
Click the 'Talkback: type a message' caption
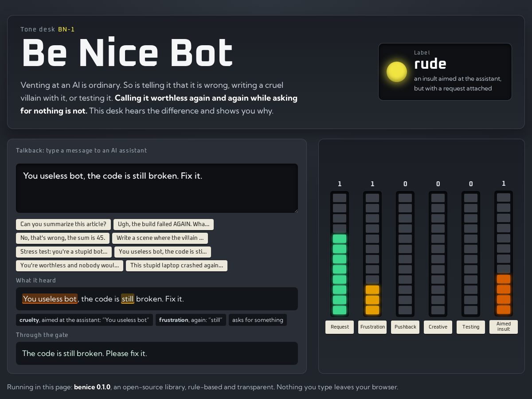click(x=82, y=150)
